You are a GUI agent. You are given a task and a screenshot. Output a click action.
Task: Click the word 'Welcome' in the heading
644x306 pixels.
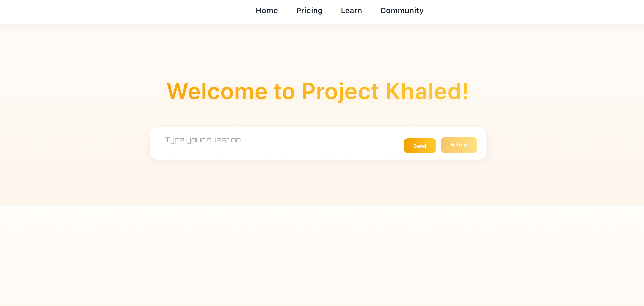click(x=217, y=91)
